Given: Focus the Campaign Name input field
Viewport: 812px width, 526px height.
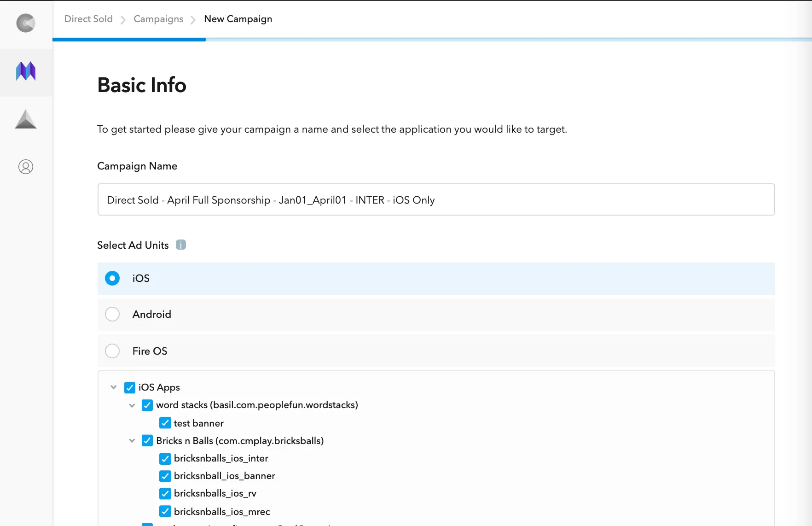Looking at the screenshot, I should pyautogui.click(x=436, y=199).
